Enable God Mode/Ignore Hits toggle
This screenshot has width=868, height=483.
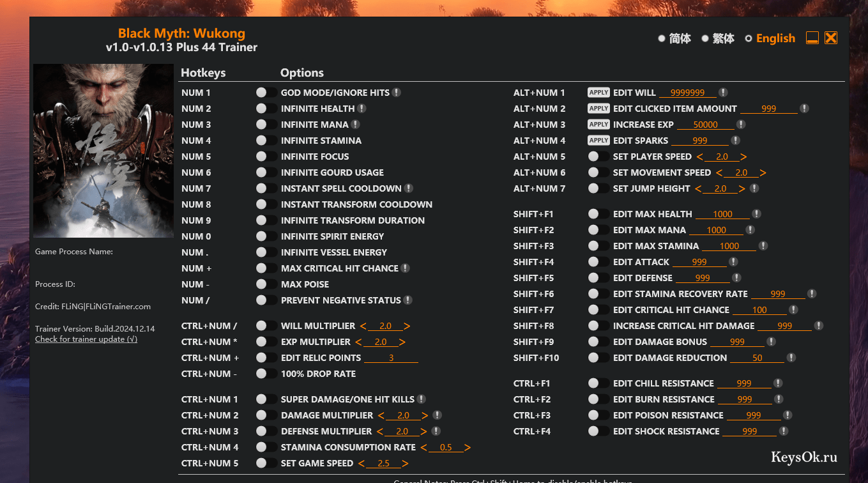pyautogui.click(x=266, y=93)
